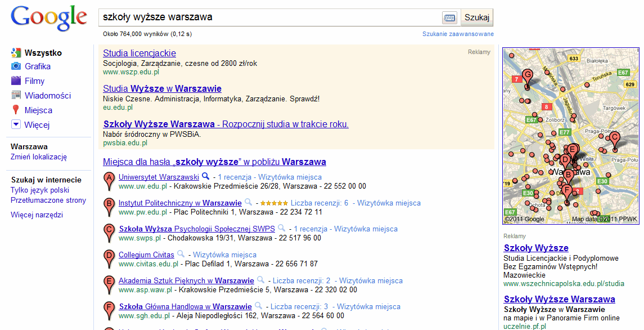
Task: Click list marker E pin
Action: [109, 285]
